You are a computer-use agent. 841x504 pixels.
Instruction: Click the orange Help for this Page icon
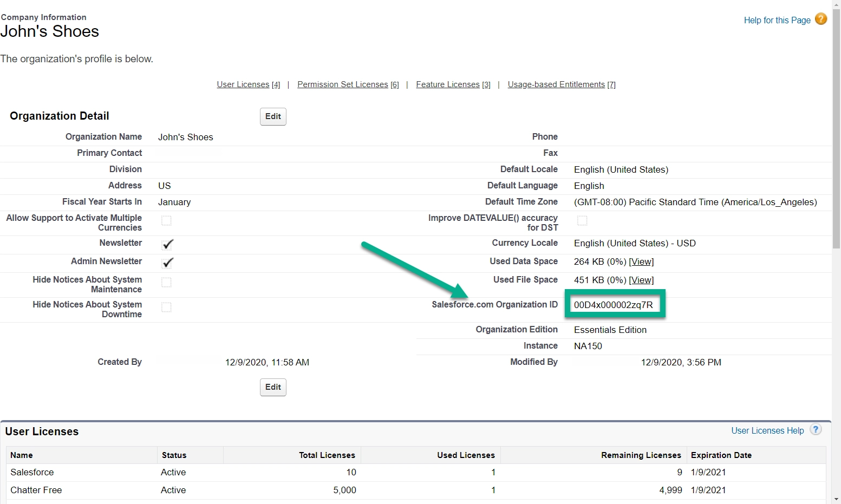(x=821, y=19)
